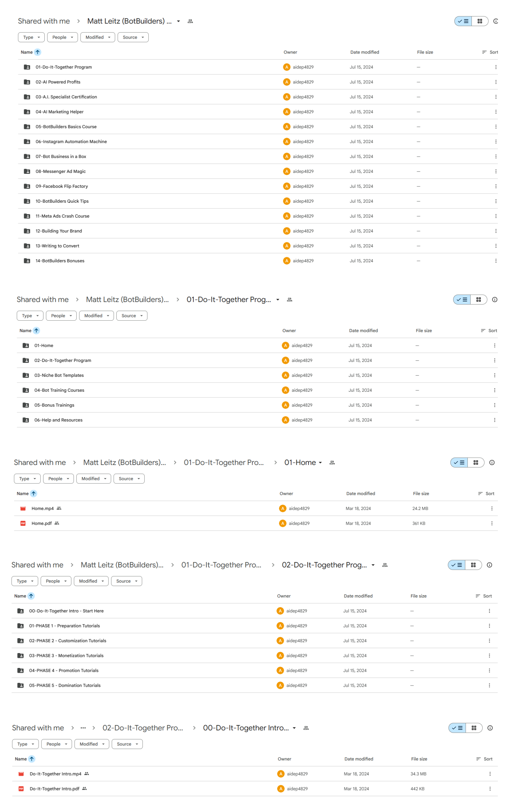Click shared people icon beside 01-Home breadcrumb
This screenshot has height=812, width=514.
tap(332, 462)
